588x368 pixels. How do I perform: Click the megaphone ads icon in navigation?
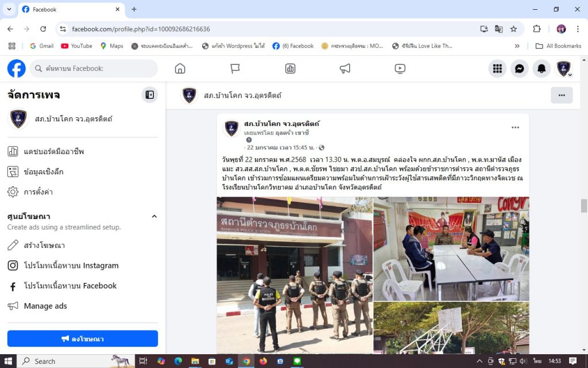[x=345, y=68]
